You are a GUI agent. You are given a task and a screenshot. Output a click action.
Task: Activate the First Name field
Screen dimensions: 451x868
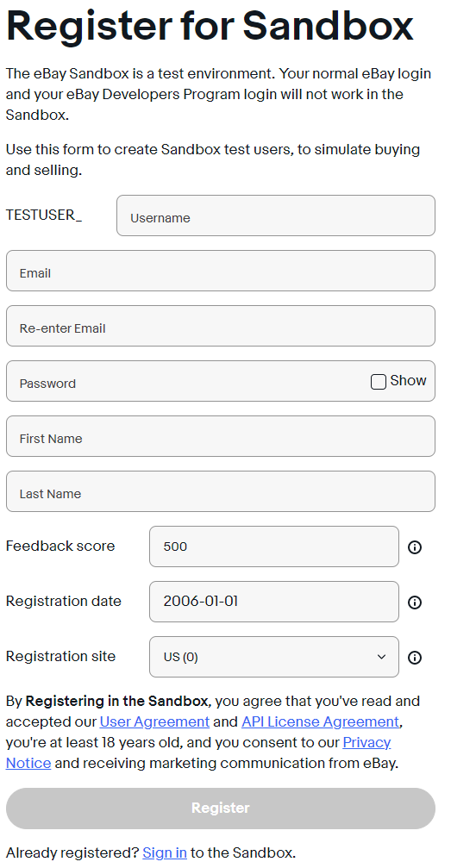[221, 436]
